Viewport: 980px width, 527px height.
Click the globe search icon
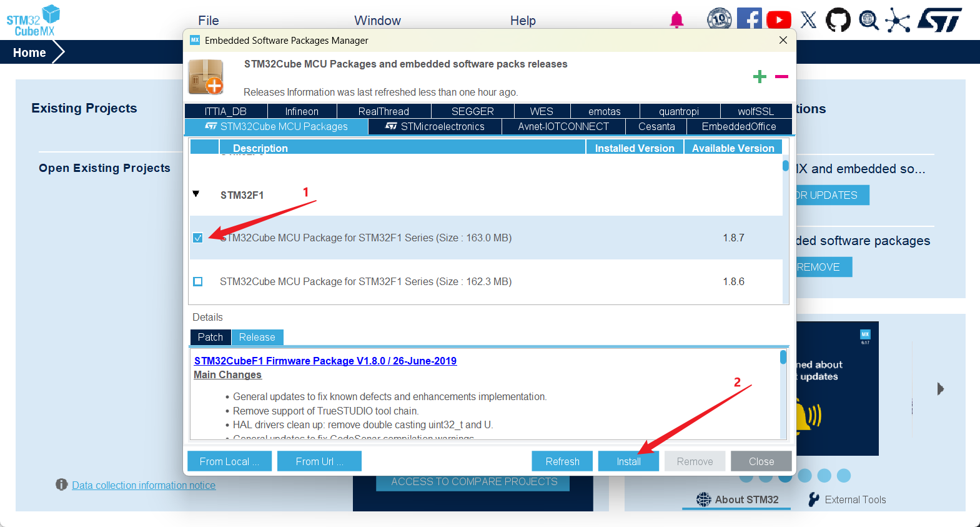(x=868, y=20)
